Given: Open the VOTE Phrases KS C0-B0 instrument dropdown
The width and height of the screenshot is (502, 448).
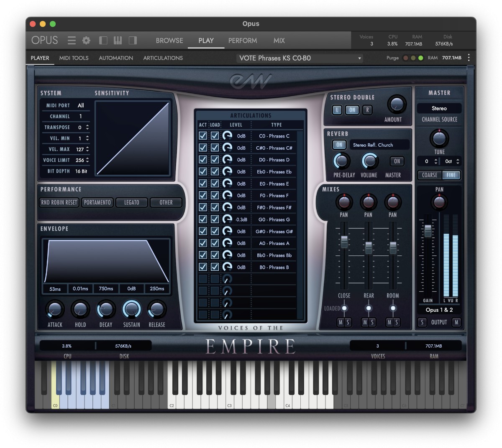Looking at the screenshot, I should pos(300,58).
